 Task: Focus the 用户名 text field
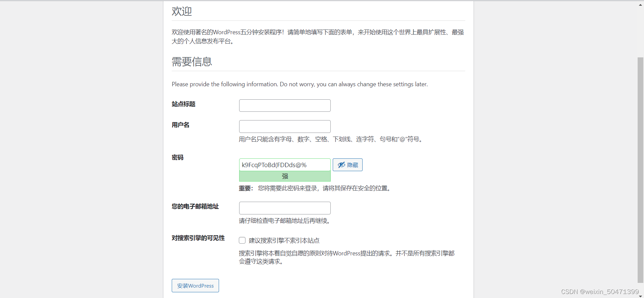coord(285,127)
